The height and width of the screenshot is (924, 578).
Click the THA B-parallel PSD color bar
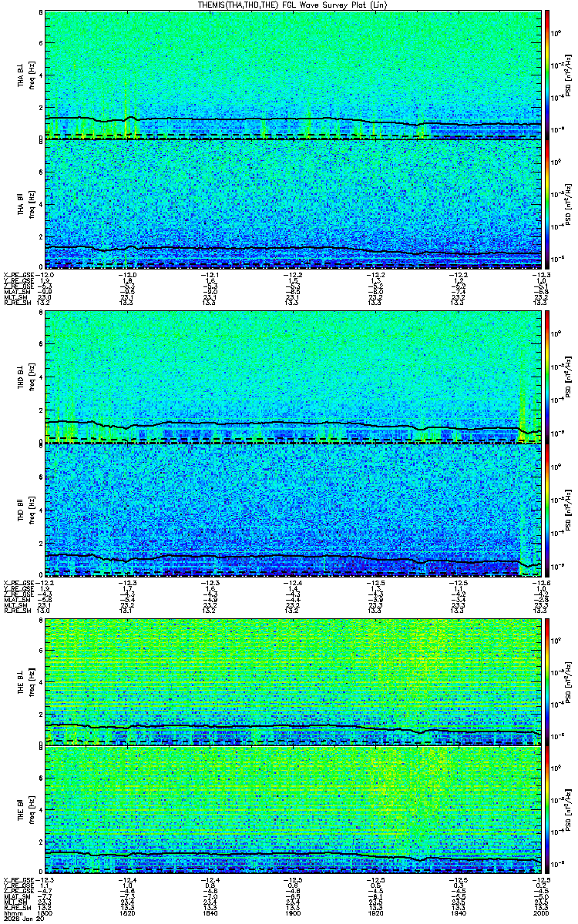546,204
